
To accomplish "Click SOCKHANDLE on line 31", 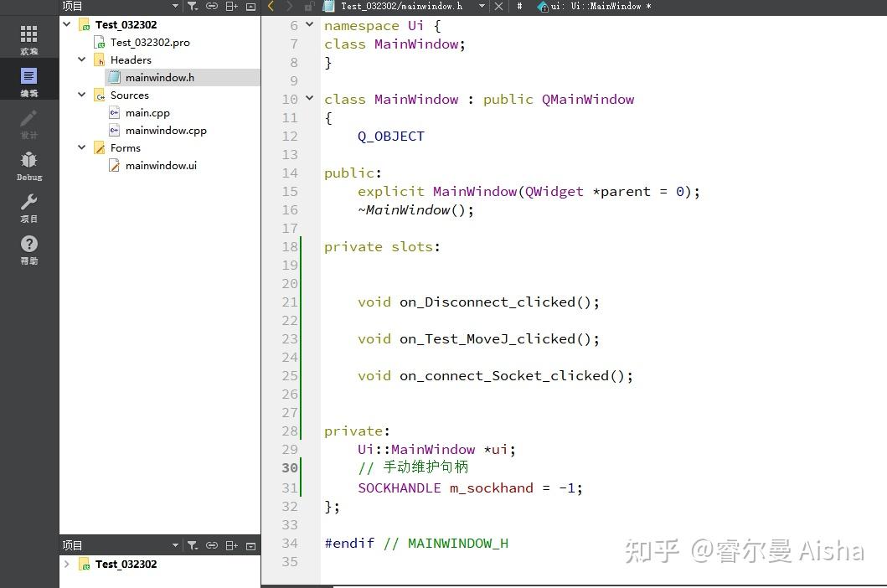I will pos(400,487).
